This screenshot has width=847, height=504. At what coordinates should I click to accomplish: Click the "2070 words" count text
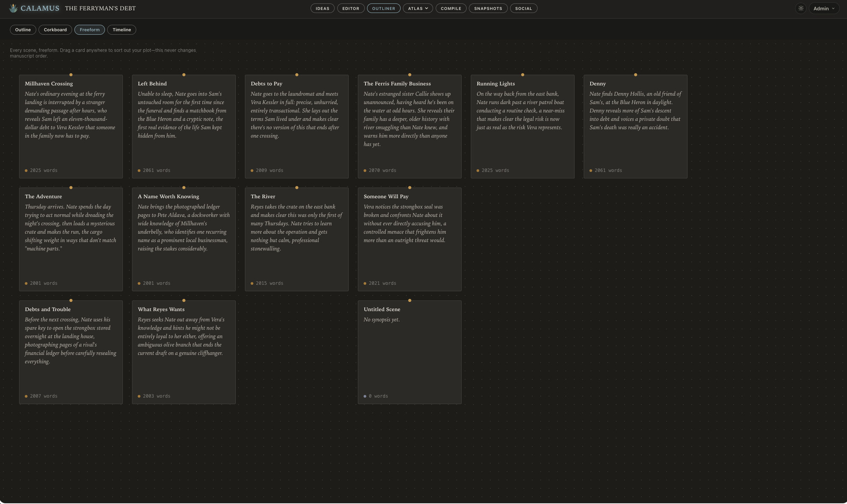pyautogui.click(x=382, y=171)
